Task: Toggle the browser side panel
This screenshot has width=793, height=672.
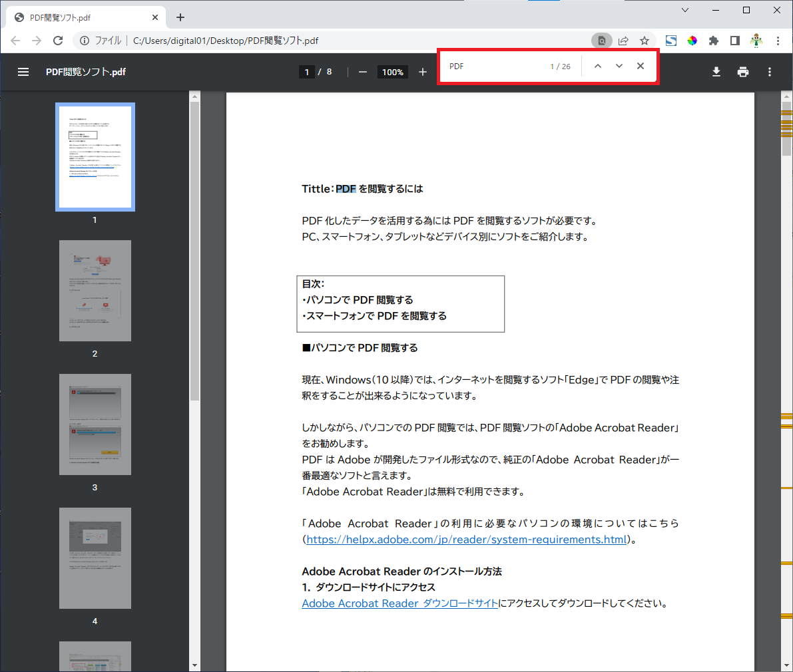Action: (735, 41)
